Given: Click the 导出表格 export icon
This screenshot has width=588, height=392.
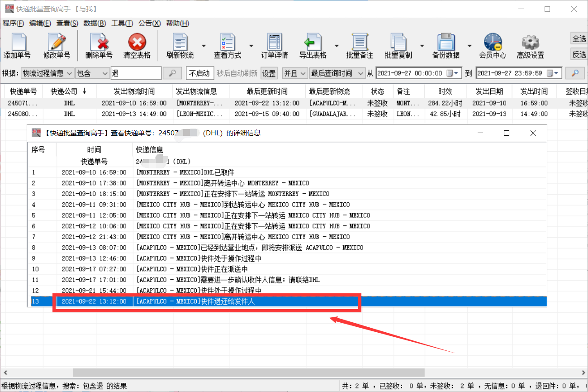Looking at the screenshot, I should (x=313, y=46).
